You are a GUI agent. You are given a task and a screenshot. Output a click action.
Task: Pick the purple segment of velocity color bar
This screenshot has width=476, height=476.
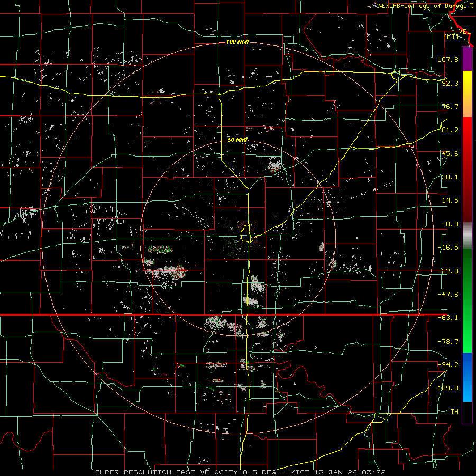[467, 59]
